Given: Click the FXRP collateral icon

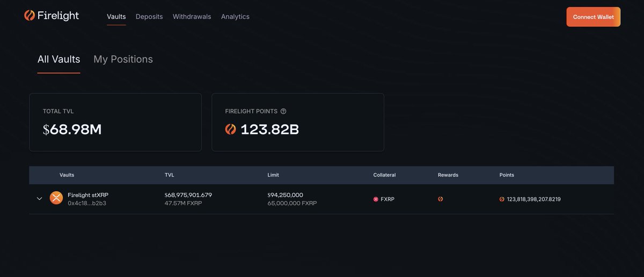Looking at the screenshot, I should click(x=376, y=199).
